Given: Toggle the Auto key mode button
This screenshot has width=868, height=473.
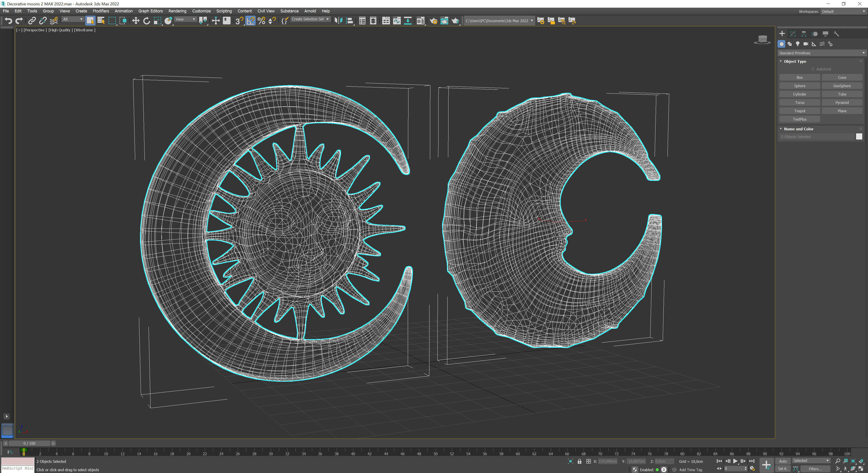Looking at the screenshot, I should (x=783, y=461).
